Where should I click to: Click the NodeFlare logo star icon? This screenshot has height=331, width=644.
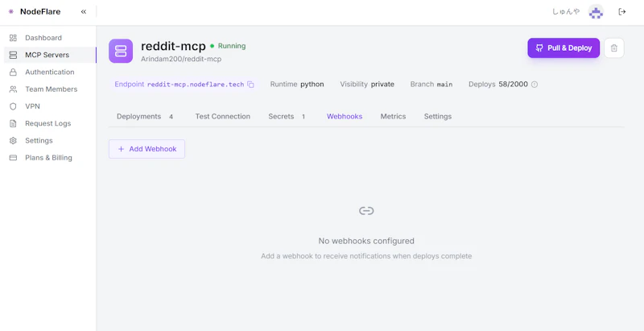point(11,12)
